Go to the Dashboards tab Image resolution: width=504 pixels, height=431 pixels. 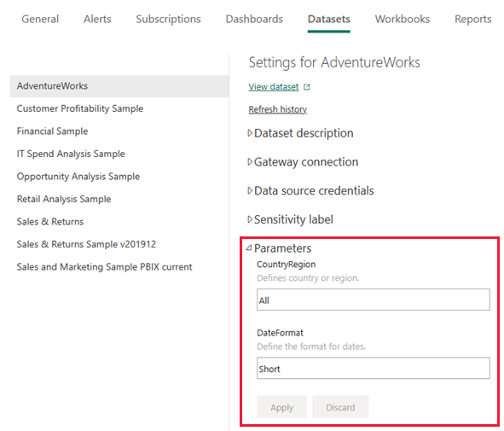click(254, 20)
